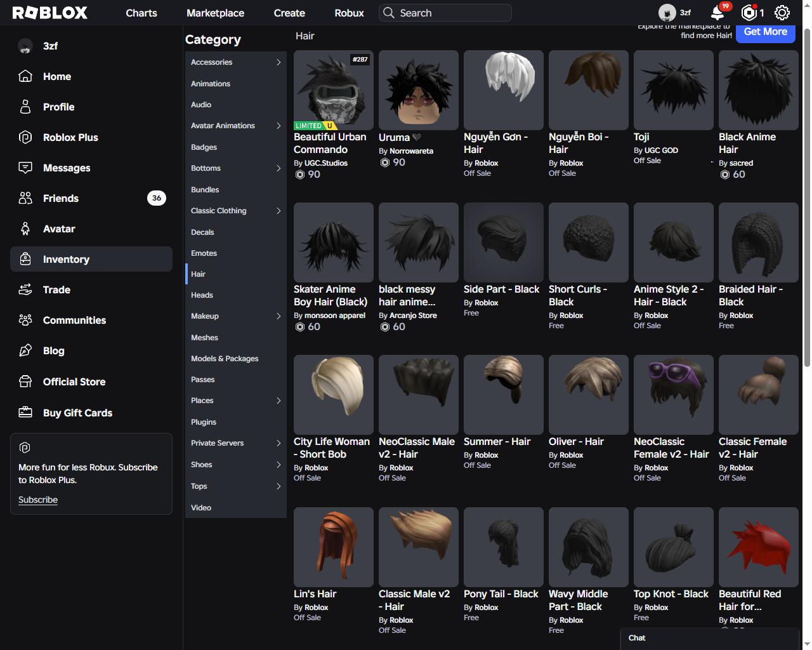
Task: Click the Messages icon in sidebar
Action: (25, 168)
